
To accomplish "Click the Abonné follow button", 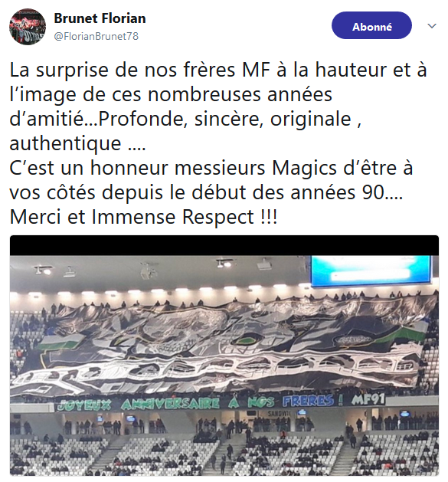I will [371, 25].
